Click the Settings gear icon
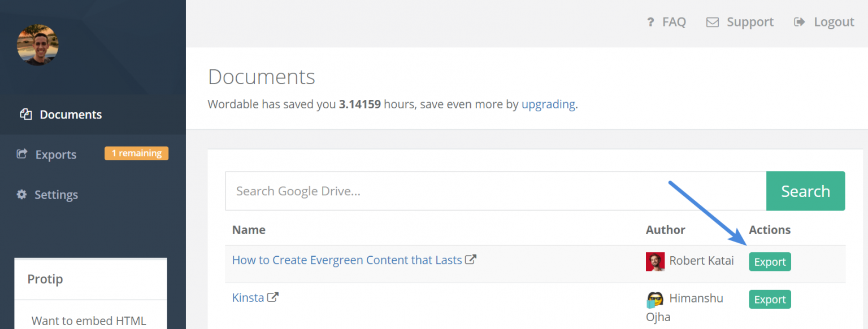 coord(21,194)
